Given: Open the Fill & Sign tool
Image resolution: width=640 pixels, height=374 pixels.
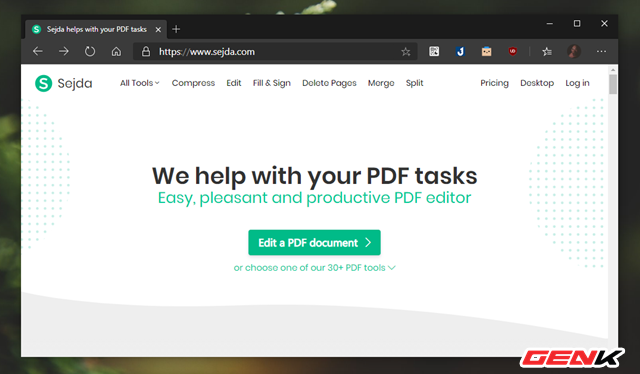Looking at the screenshot, I should click(272, 83).
